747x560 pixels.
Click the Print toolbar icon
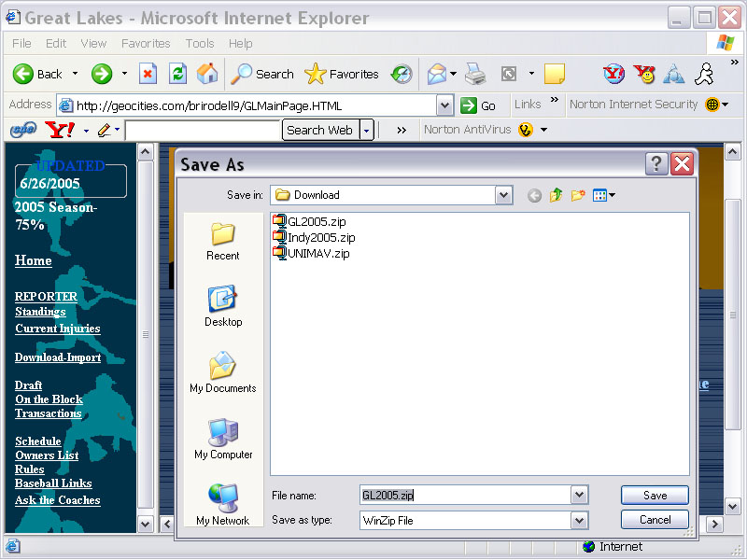click(x=475, y=74)
